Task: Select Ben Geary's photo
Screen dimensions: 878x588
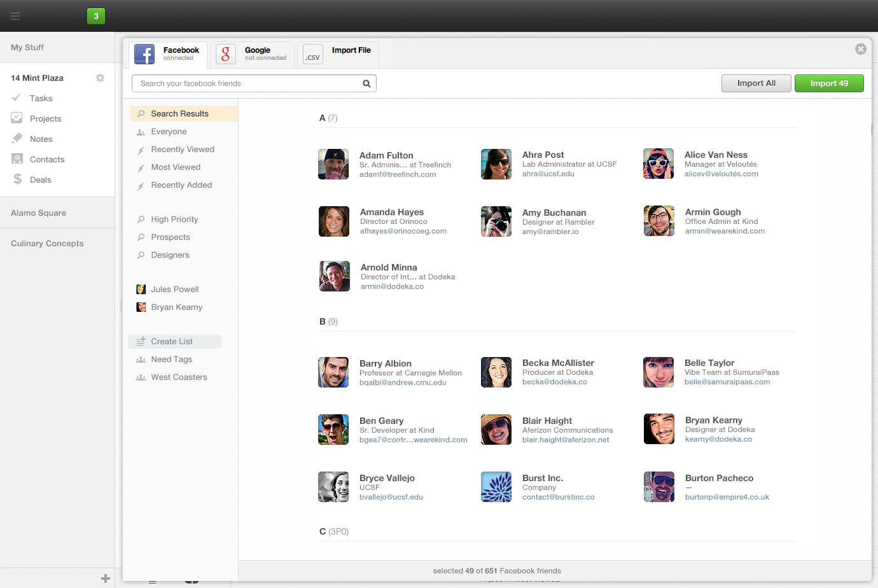Action: coord(333,430)
